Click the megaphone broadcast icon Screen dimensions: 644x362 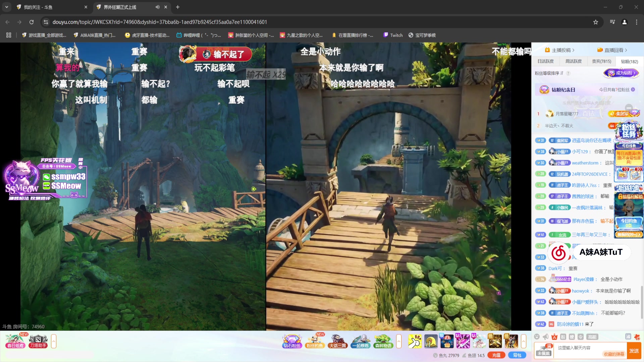546,337
